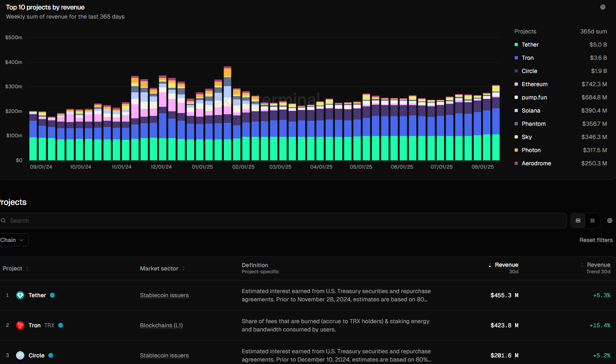Toggle pump.fun series in legend
Image resolution: width=616 pixels, height=364 pixels.
[534, 97]
